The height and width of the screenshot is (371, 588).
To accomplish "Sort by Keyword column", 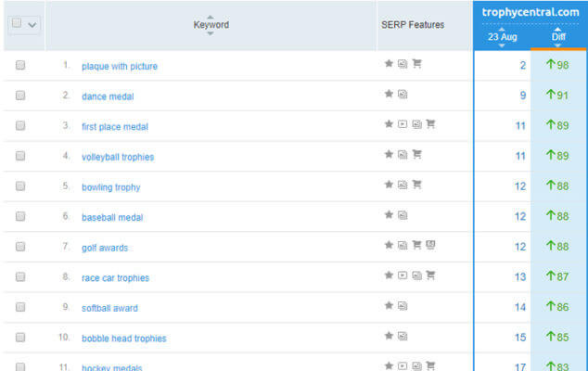I will 211,25.
